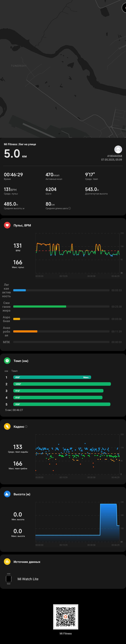
Task: Click the Mi Watch Lite label
Action: tap(28, 579)
